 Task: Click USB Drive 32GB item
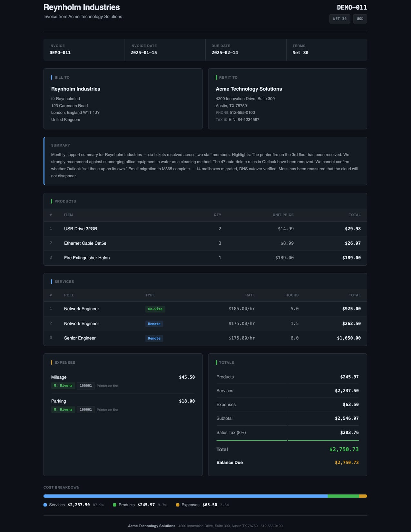click(81, 229)
